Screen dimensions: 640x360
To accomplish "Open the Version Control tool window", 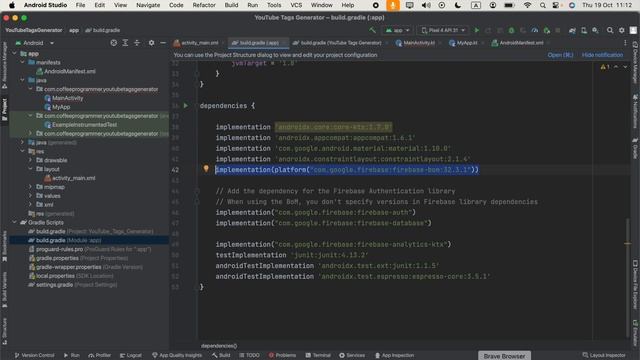I will [34, 355].
